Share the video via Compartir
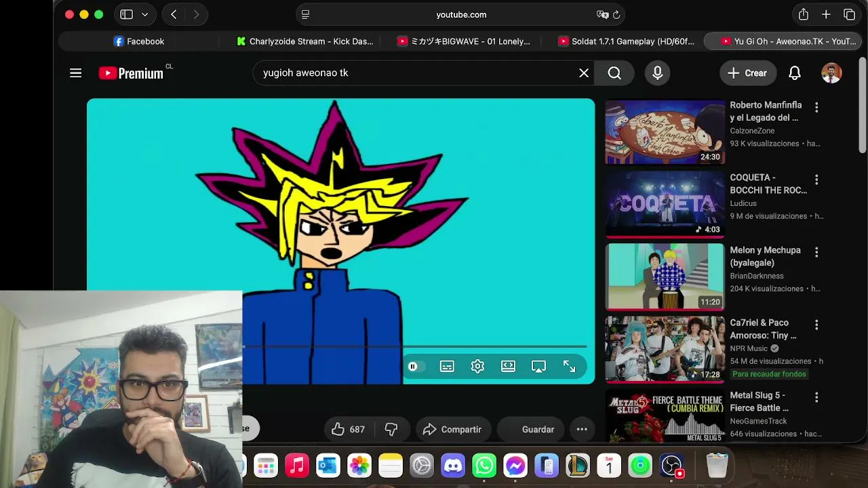Viewport: 868px width, 488px height. point(452,429)
